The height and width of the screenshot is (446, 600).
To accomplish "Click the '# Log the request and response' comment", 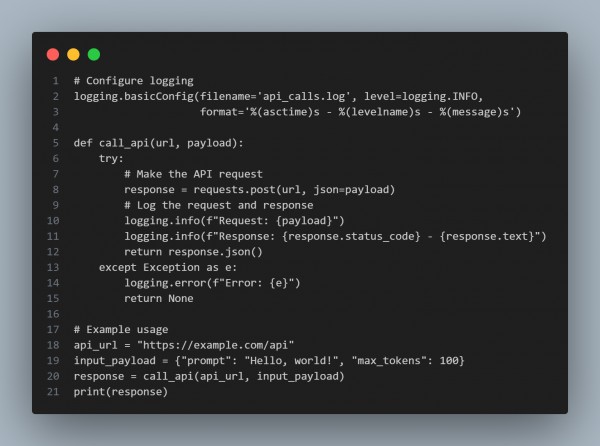I will pyautogui.click(x=218, y=205).
